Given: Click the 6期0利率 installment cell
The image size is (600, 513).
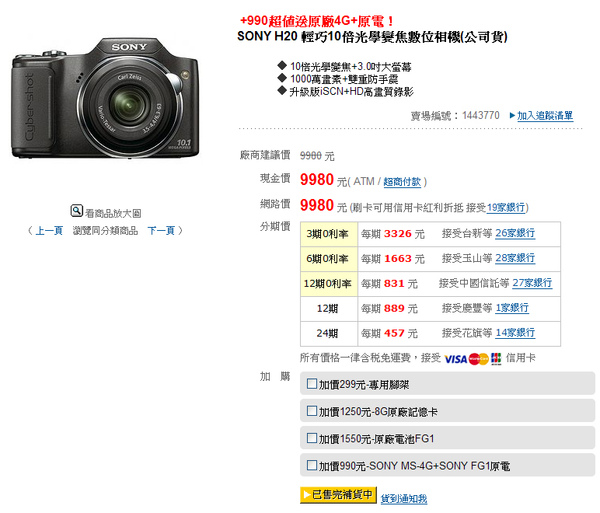Looking at the screenshot, I should tap(329, 259).
